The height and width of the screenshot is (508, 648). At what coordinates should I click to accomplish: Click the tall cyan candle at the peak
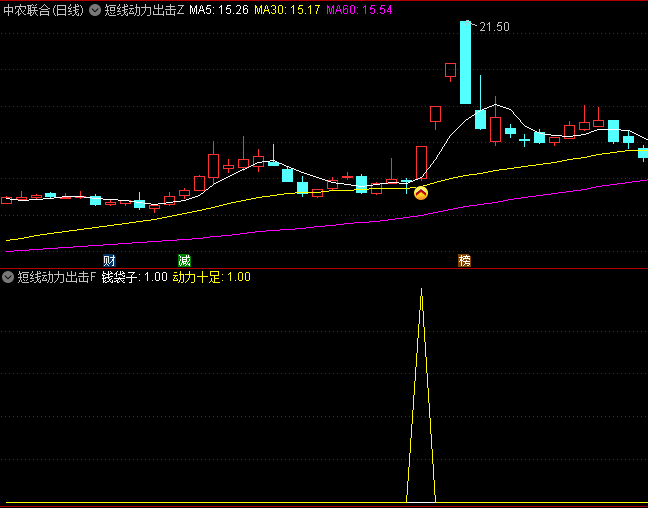coord(465,62)
